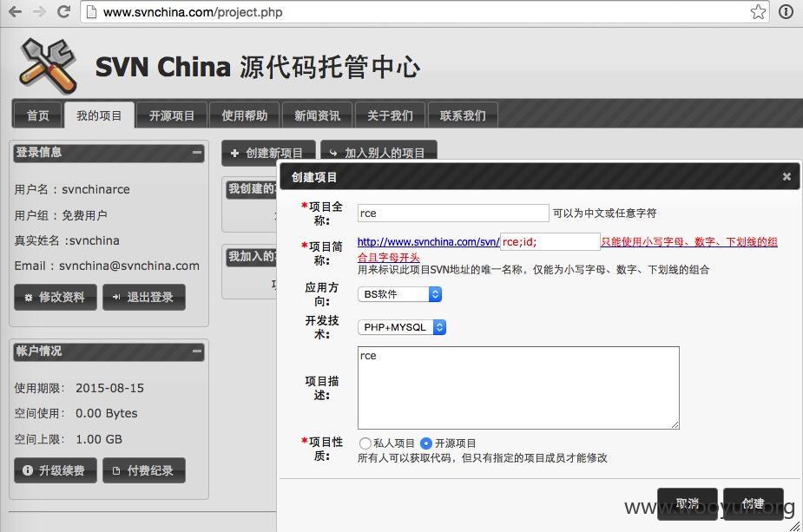Click the 创建新项目 button
The height and width of the screenshot is (532, 803).
[268, 153]
